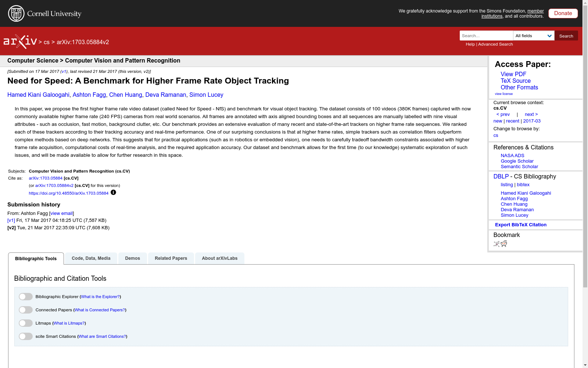Go to next paper in cs.CV
This screenshot has height=368, width=588.
click(531, 114)
